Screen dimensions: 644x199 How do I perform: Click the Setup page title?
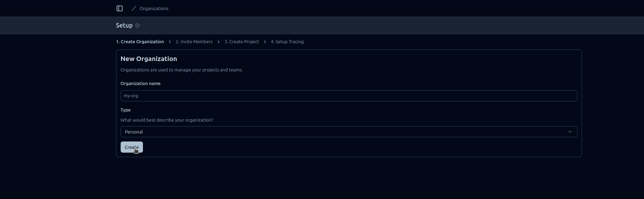pos(124,25)
